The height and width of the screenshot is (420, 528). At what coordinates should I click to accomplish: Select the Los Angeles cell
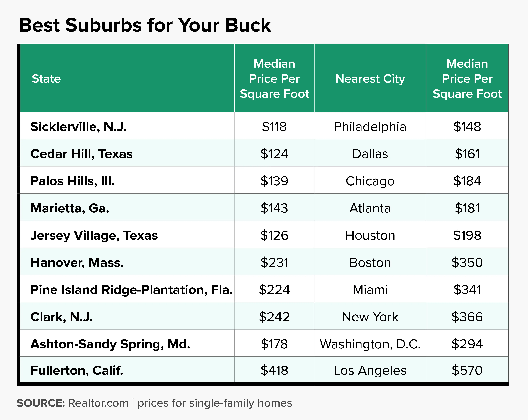coord(370,371)
